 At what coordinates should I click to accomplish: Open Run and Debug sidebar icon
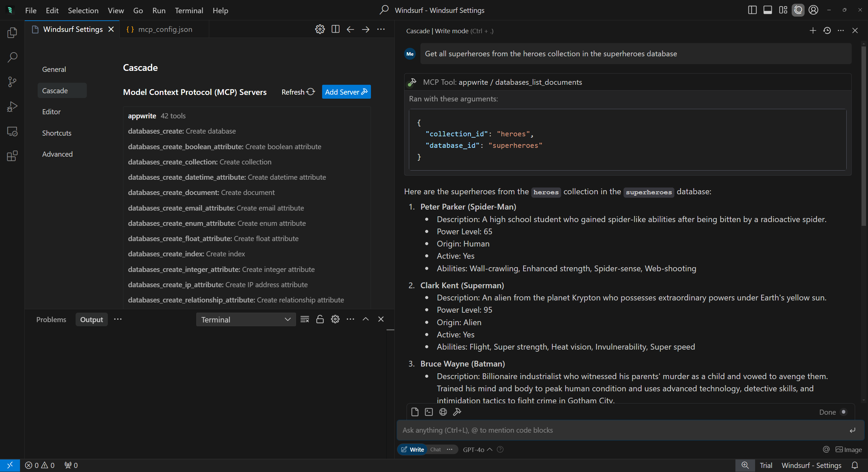[12, 107]
